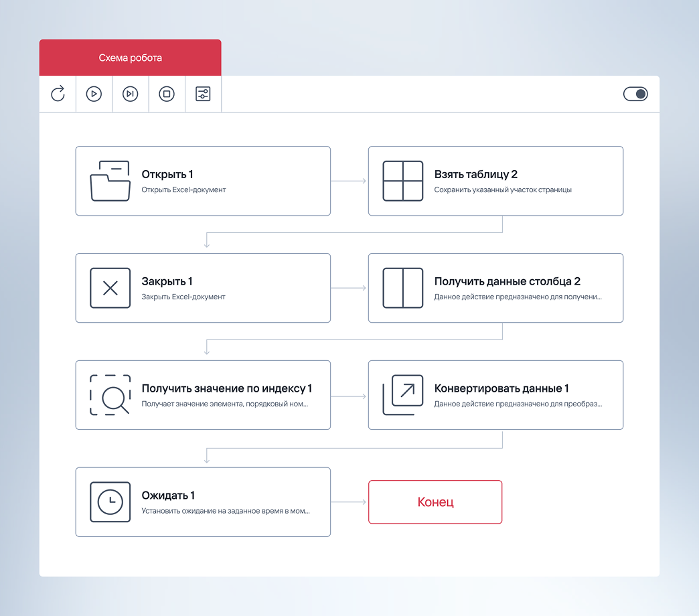Select the Схема робота tab

point(130,58)
